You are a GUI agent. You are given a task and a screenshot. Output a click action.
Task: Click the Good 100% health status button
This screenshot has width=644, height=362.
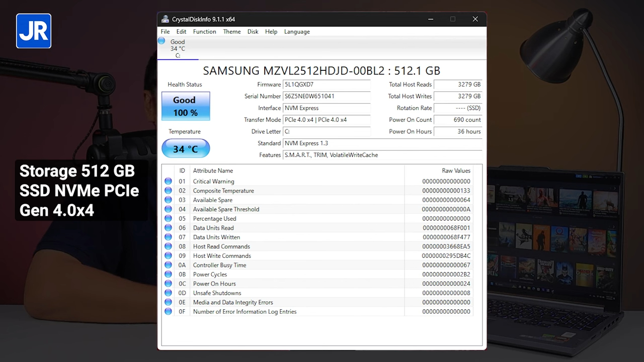click(x=185, y=106)
